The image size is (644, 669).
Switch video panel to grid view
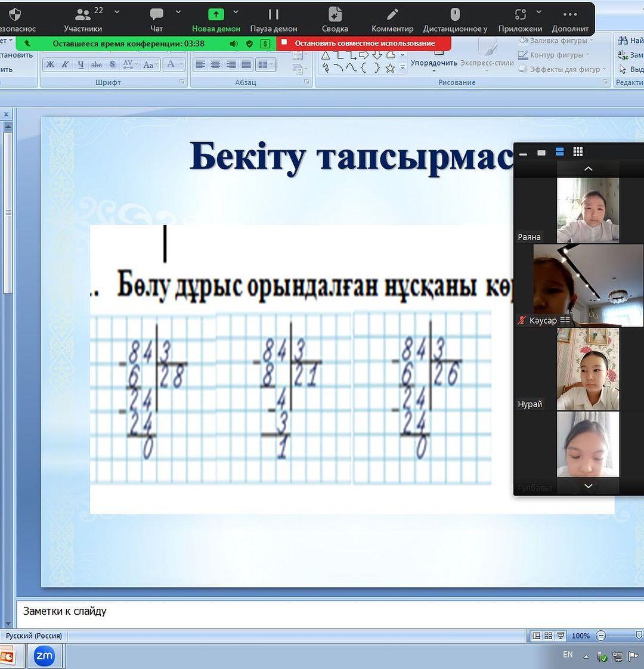pos(578,152)
